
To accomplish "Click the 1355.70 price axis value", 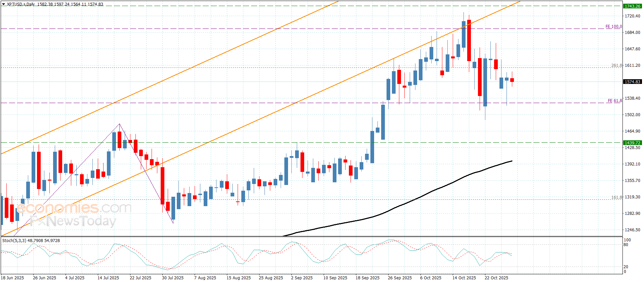I will 632,180.
